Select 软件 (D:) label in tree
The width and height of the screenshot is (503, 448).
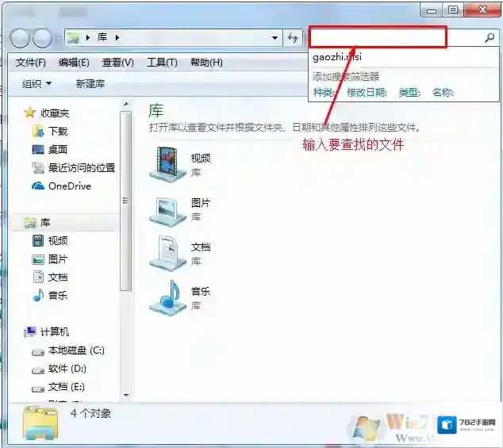[67, 369]
